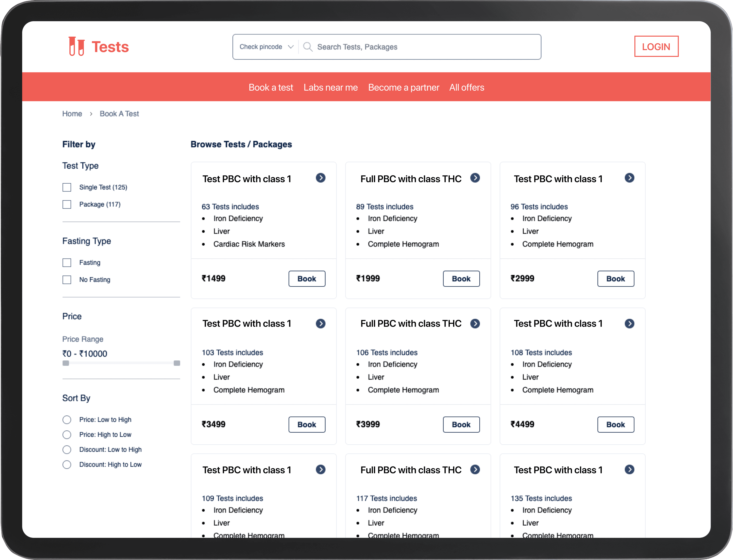Click the search magnifier icon
This screenshot has width=733, height=560.
click(308, 47)
